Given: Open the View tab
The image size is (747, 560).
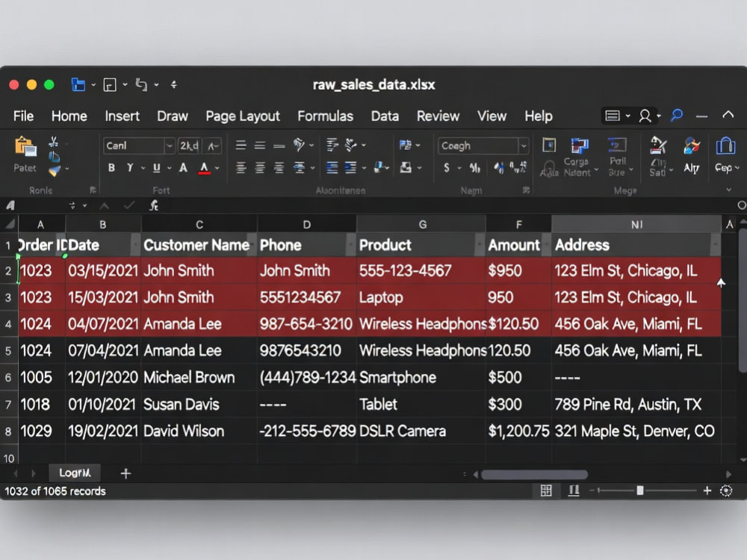Looking at the screenshot, I should pyautogui.click(x=492, y=116).
